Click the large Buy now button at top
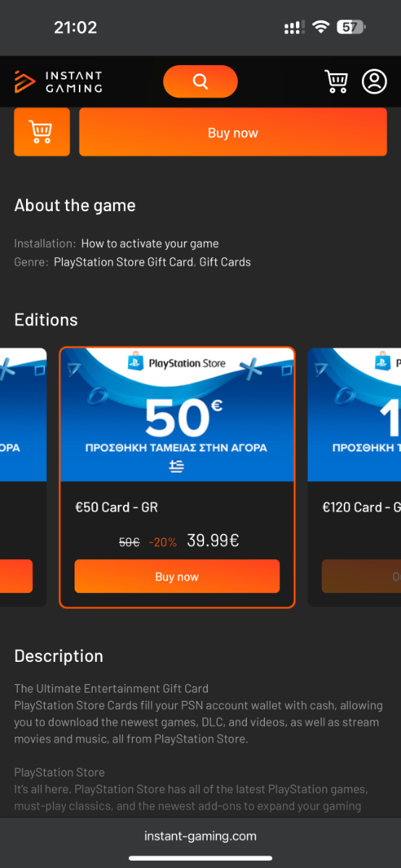 (x=233, y=132)
